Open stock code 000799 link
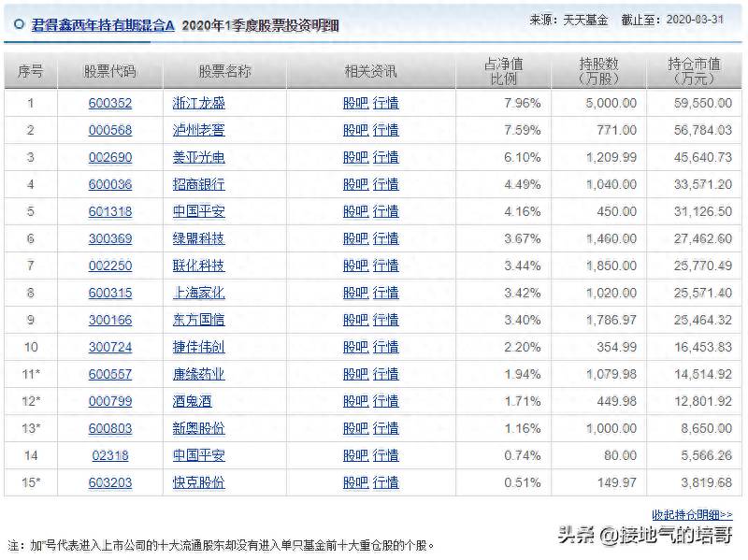Screen dimensions: 748x560 tap(110, 402)
